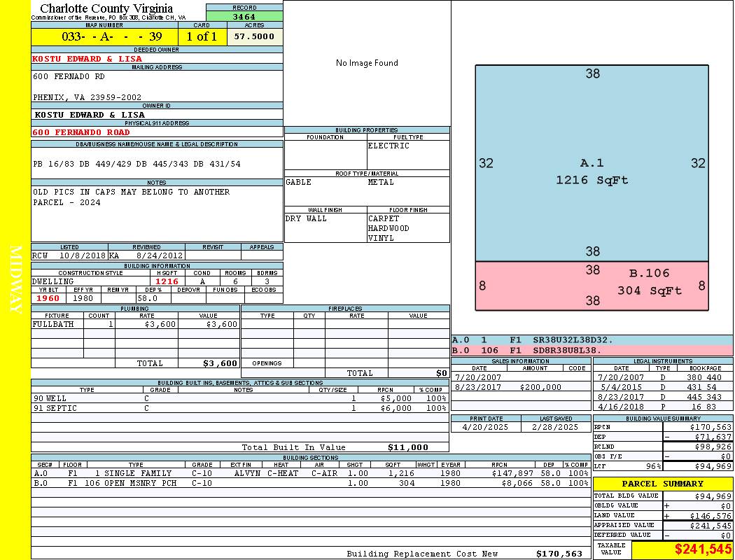Click the Charlotte County Virginia title
735x560 pixels.
pos(106,8)
